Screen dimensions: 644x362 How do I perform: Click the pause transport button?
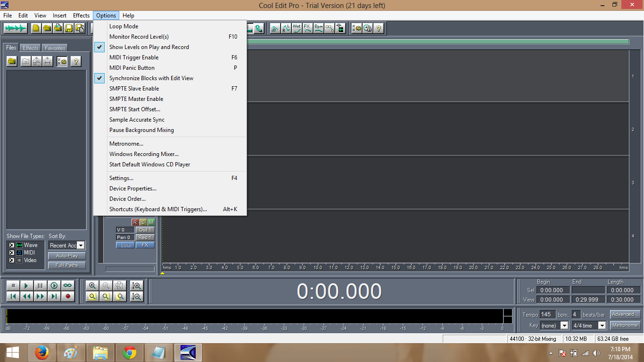pyautogui.click(x=41, y=286)
